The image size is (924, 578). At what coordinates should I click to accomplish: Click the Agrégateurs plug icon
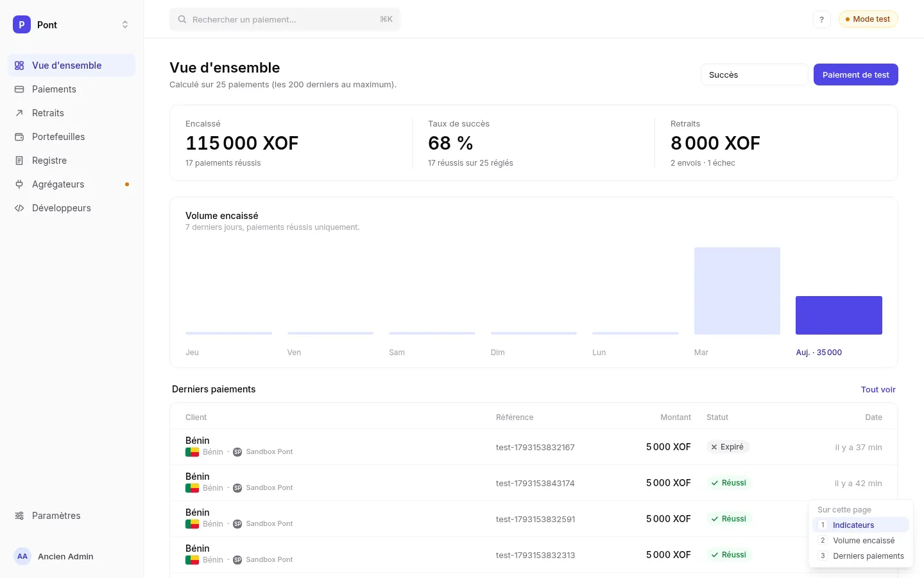(19, 184)
